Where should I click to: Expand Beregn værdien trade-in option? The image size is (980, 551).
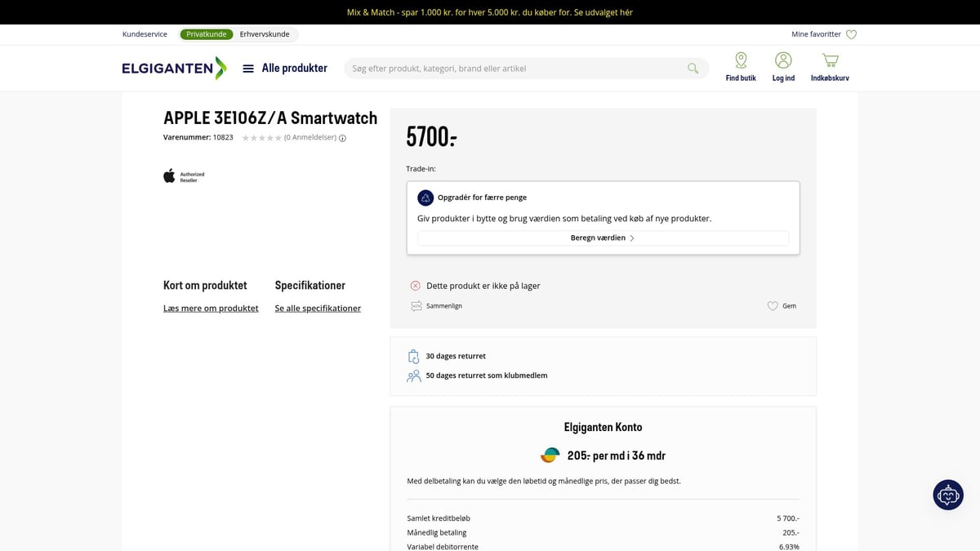click(603, 238)
